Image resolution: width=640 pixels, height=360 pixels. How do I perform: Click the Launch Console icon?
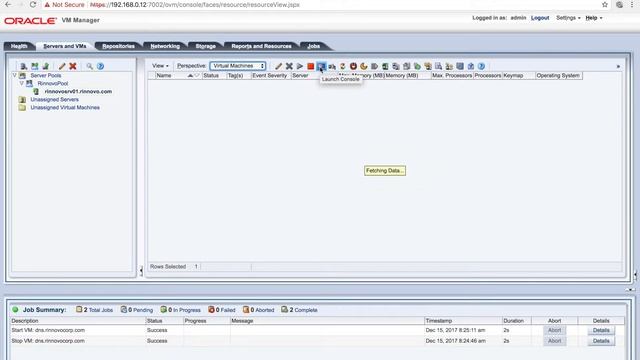tap(321, 66)
